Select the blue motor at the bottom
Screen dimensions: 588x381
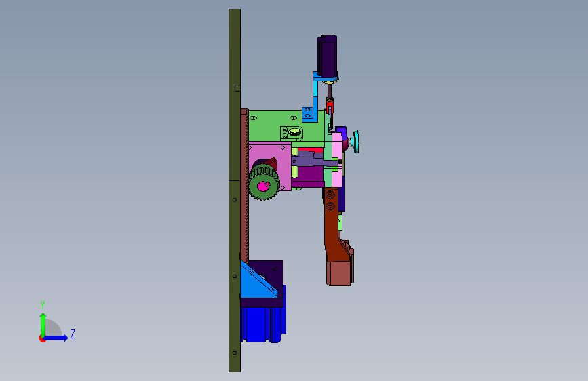click(262, 323)
